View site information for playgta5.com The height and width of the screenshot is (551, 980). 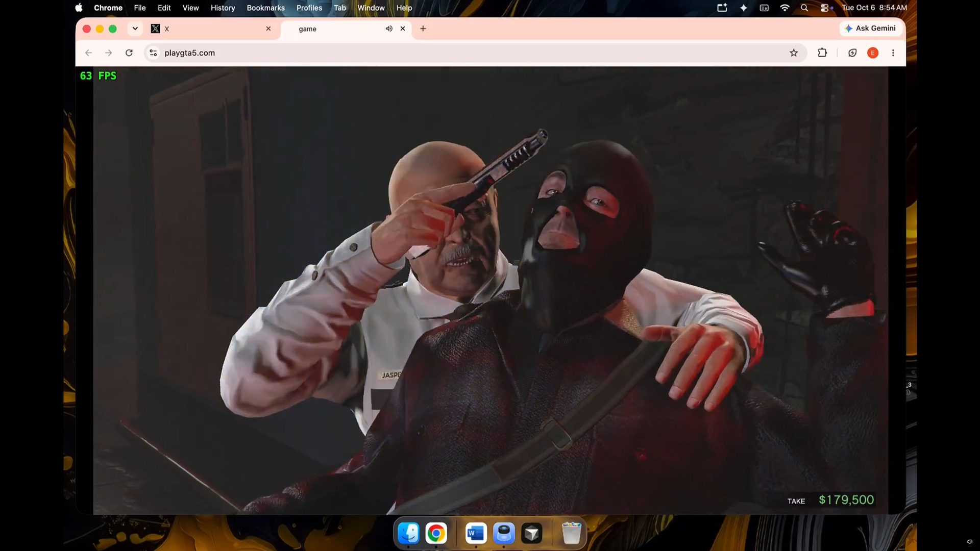coord(153,53)
